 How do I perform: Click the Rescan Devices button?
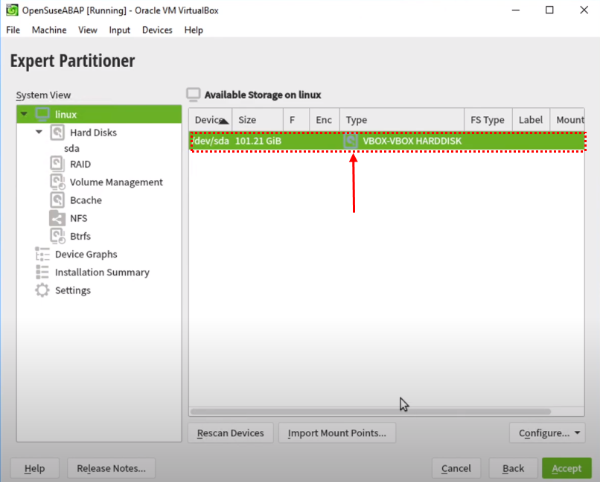230,433
